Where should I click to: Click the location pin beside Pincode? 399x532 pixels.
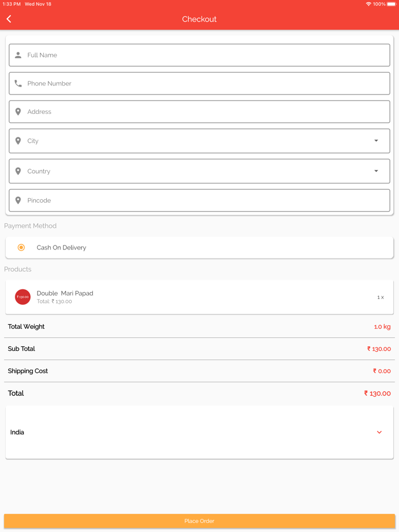tap(18, 200)
